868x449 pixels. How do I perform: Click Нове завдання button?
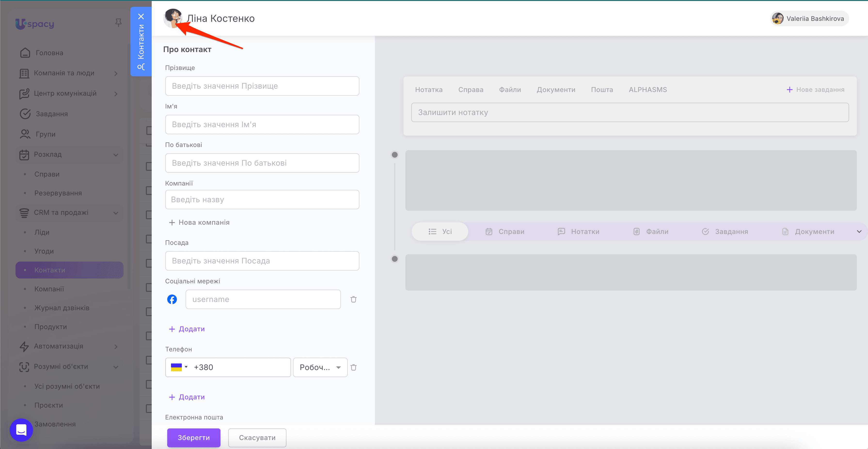pos(815,90)
